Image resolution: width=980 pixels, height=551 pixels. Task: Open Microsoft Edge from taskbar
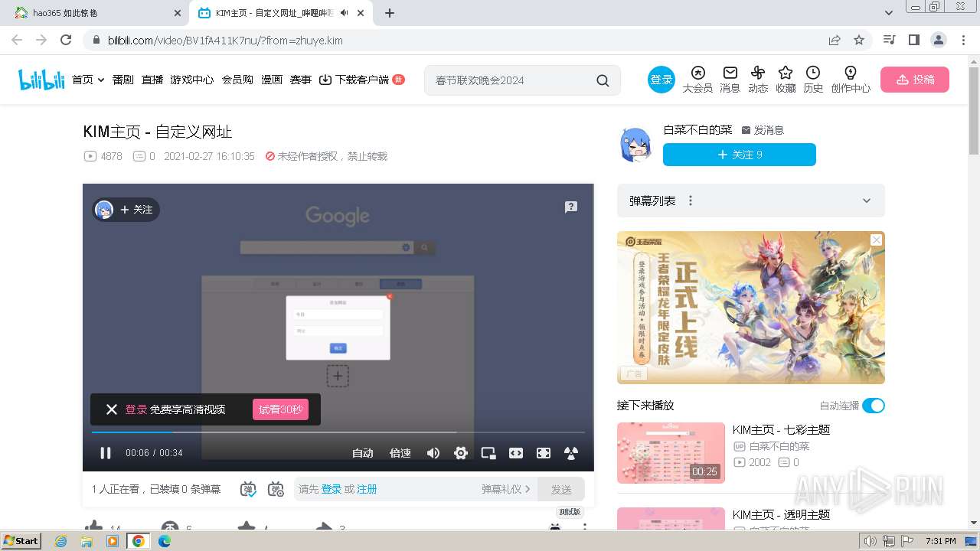pyautogui.click(x=165, y=541)
